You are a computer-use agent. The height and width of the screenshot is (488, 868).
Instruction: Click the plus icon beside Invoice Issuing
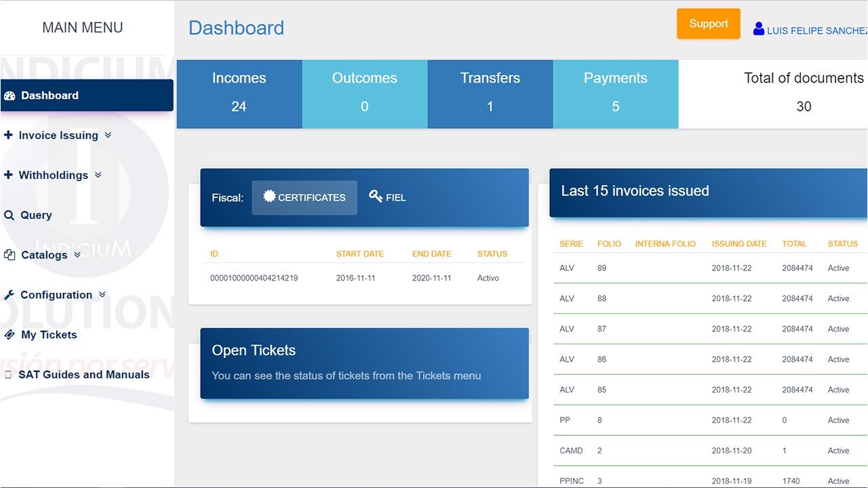pyautogui.click(x=8, y=136)
